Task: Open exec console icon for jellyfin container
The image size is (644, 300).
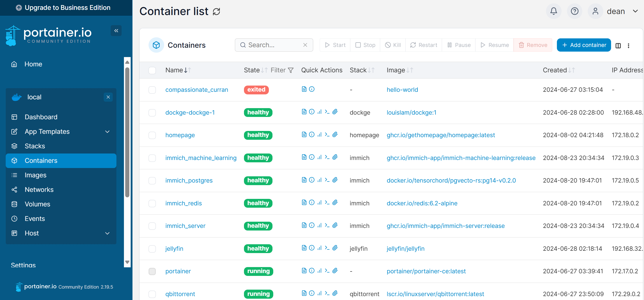Action: point(327,248)
